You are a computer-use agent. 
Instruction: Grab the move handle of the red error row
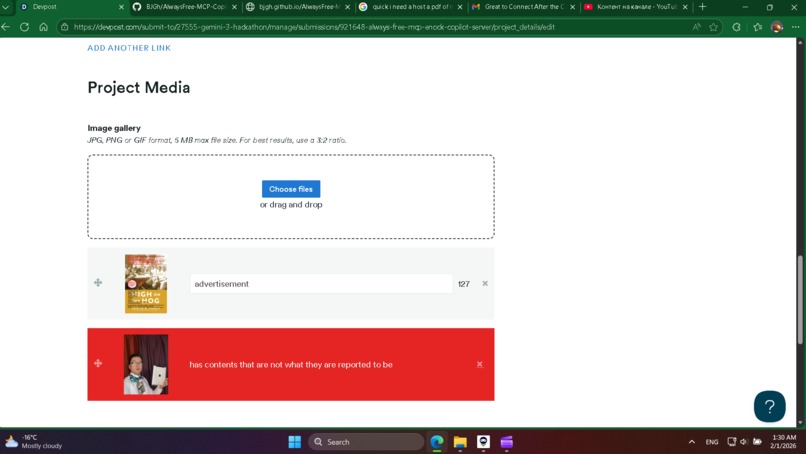pos(98,364)
